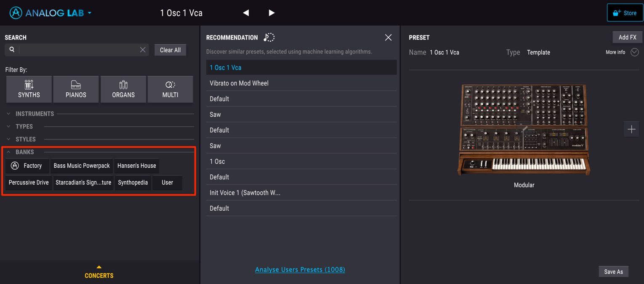Select the Factory bank

click(27, 166)
